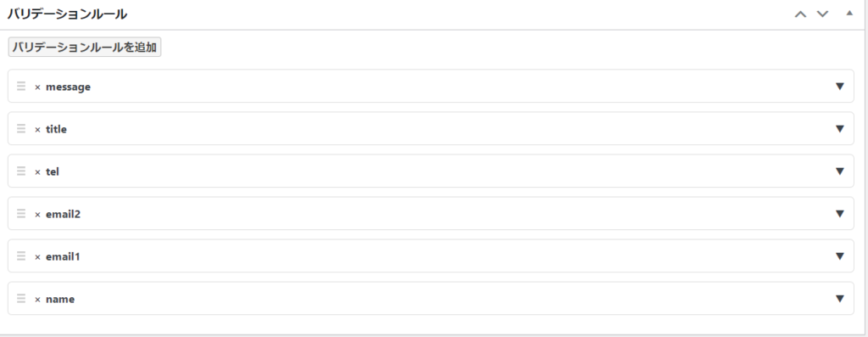
Task: Expand the title rule settings
Action: [x=840, y=128]
